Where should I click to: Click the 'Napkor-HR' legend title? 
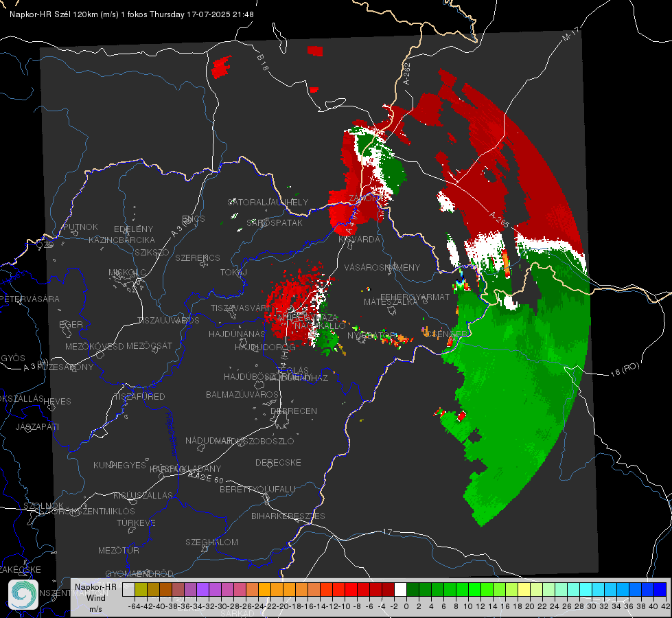95,586
